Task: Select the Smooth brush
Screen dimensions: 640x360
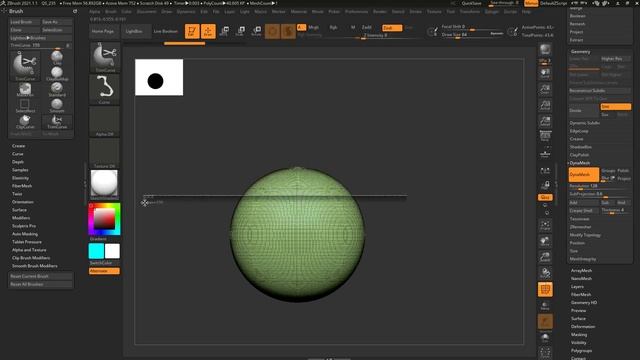Action: [57, 105]
